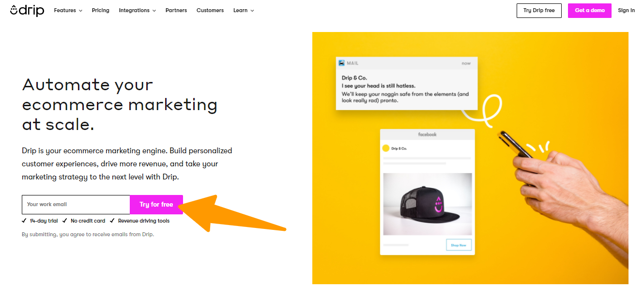The height and width of the screenshot is (291, 644).
Task: Open the Integrations dropdown menu
Action: point(137,10)
